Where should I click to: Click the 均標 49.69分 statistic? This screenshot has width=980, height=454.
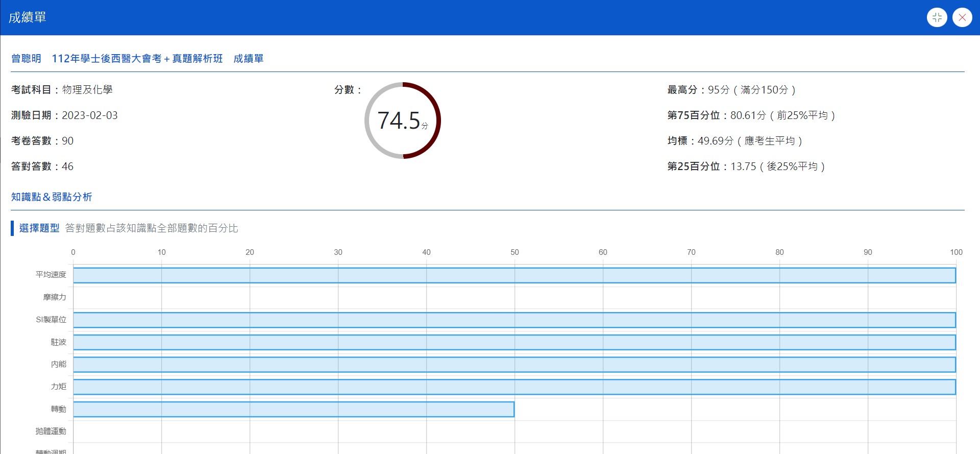coord(734,141)
